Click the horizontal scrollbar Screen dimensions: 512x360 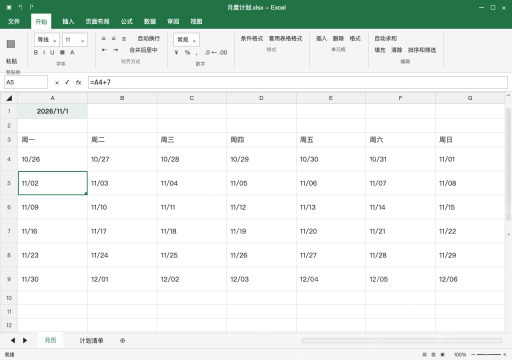[x=402, y=340]
